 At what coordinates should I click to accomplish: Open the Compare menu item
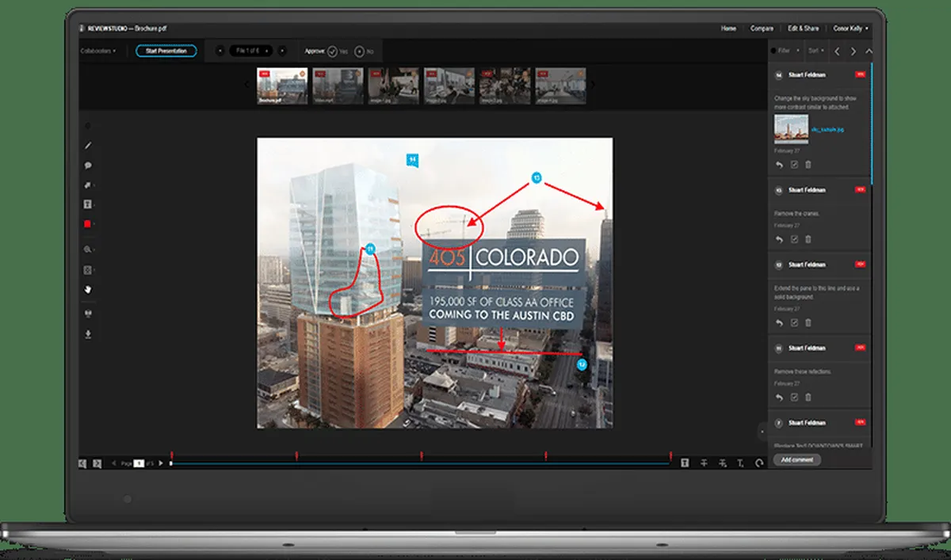point(762,29)
